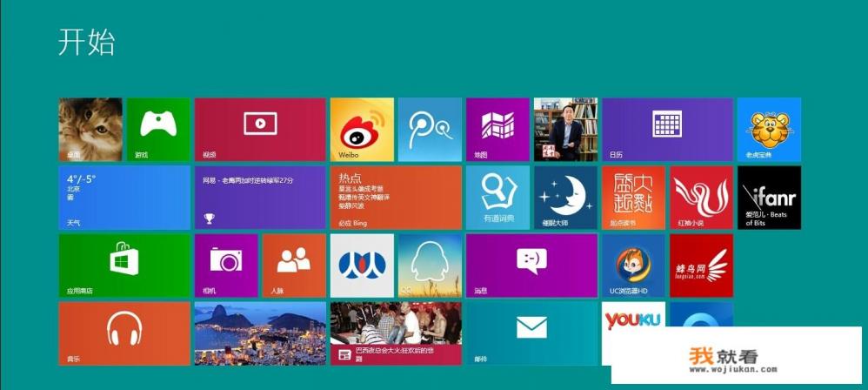This screenshot has height=390, width=868.
Task: Open the Weibo app tile
Action: 362,130
